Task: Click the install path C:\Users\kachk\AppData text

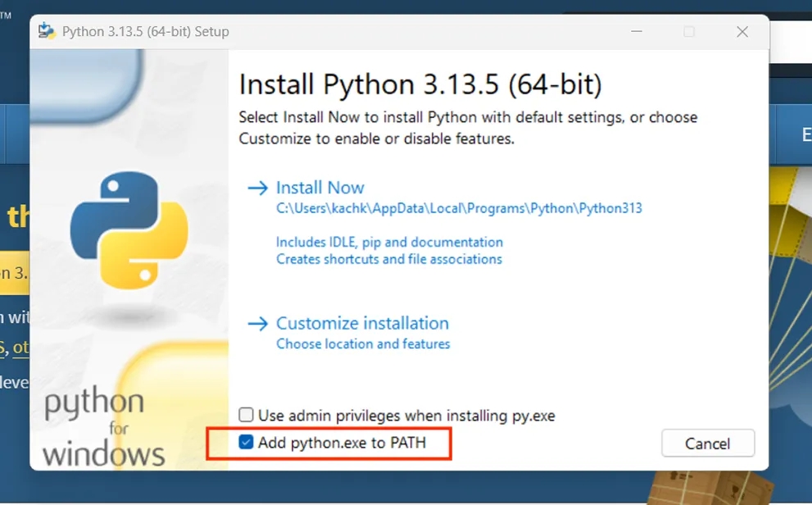Action: point(459,208)
